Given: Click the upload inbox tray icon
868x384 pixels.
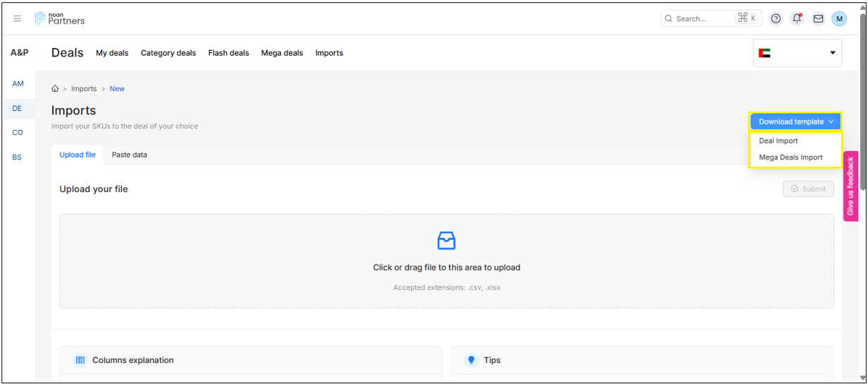Looking at the screenshot, I should pos(446,241).
